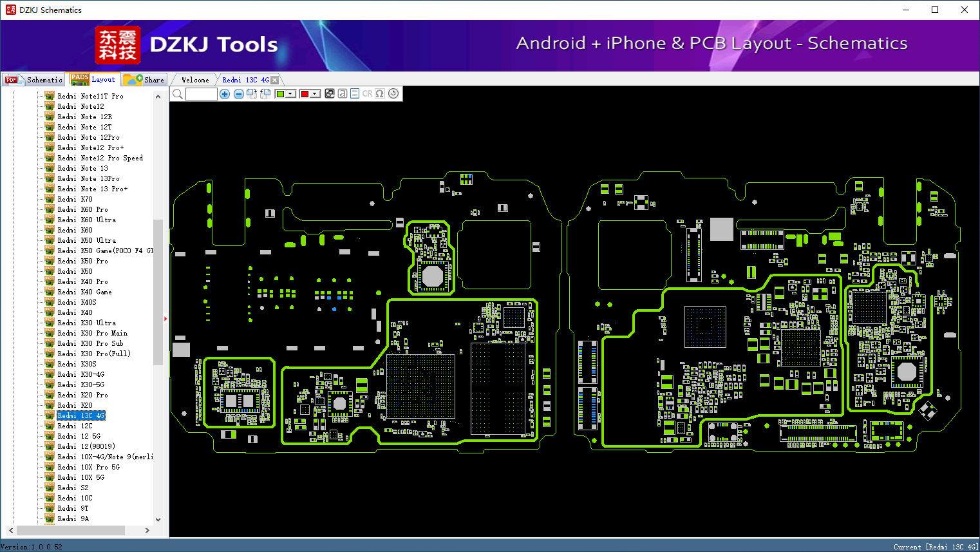This screenshot has width=980, height=552.
Task: Toggle the letter 'a' text labels icon
Action: coord(343,93)
